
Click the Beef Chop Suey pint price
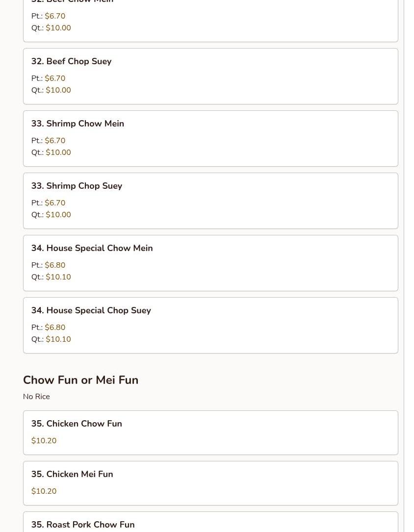coord(55,78)
